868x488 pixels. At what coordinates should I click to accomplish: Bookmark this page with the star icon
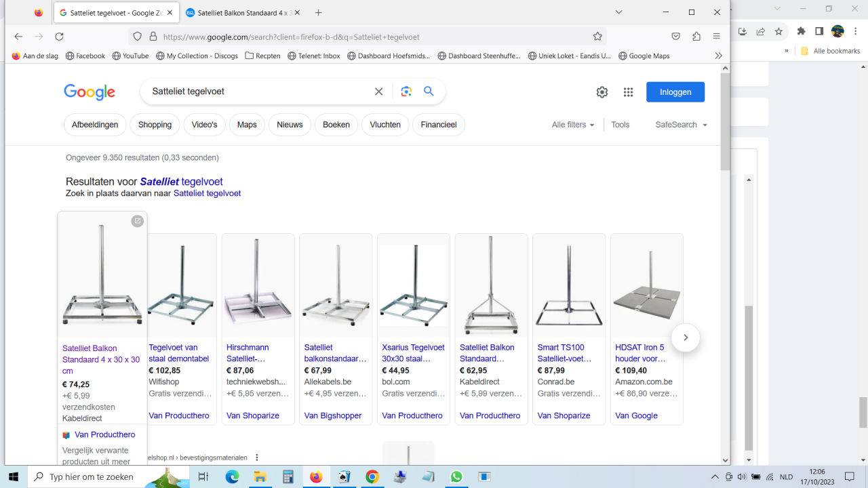click(x=597, y=37)
